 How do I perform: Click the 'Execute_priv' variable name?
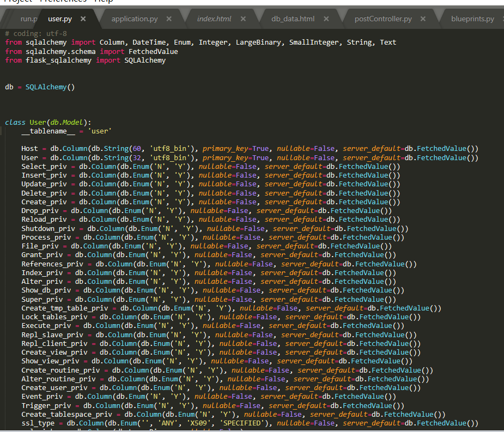(x=46, y=326)
